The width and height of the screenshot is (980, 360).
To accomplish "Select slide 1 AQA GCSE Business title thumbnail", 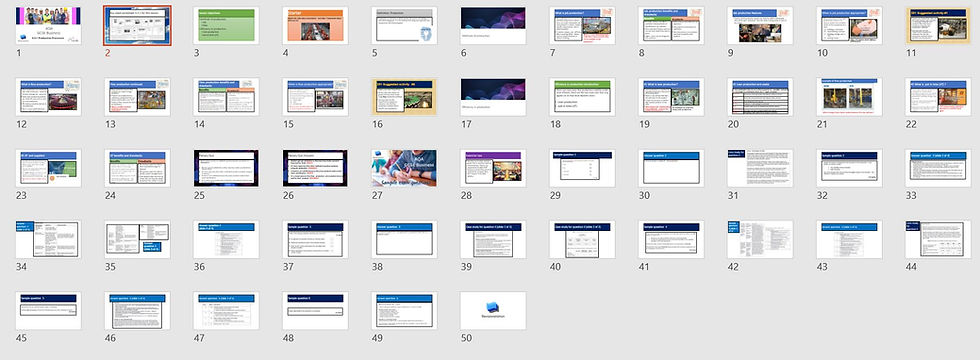I will tap(48, 26).
